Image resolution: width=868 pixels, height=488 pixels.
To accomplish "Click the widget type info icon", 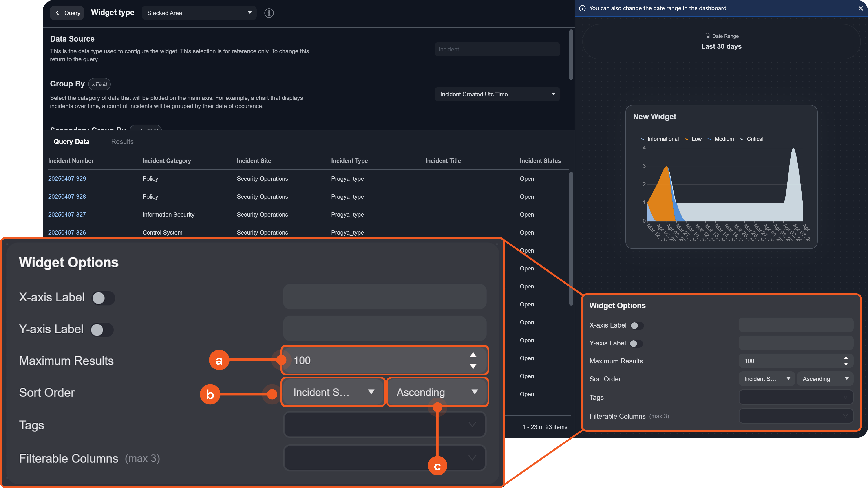I will click(x=269, y=13).
